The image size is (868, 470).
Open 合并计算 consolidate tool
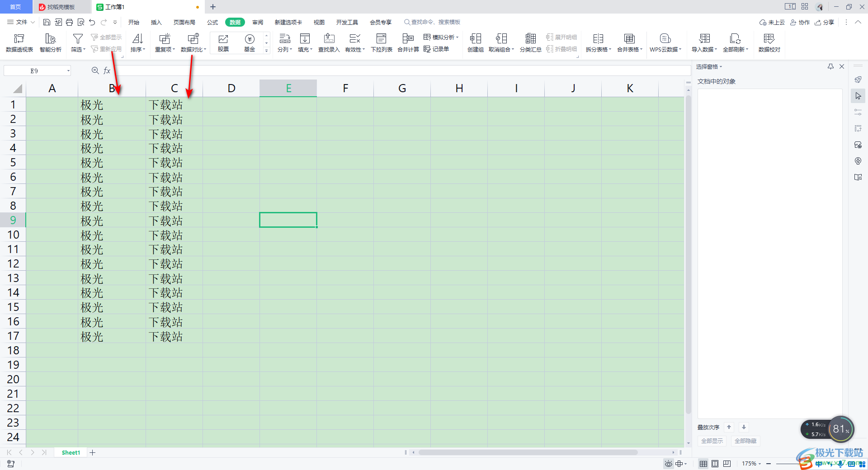(x=408, y=43)
